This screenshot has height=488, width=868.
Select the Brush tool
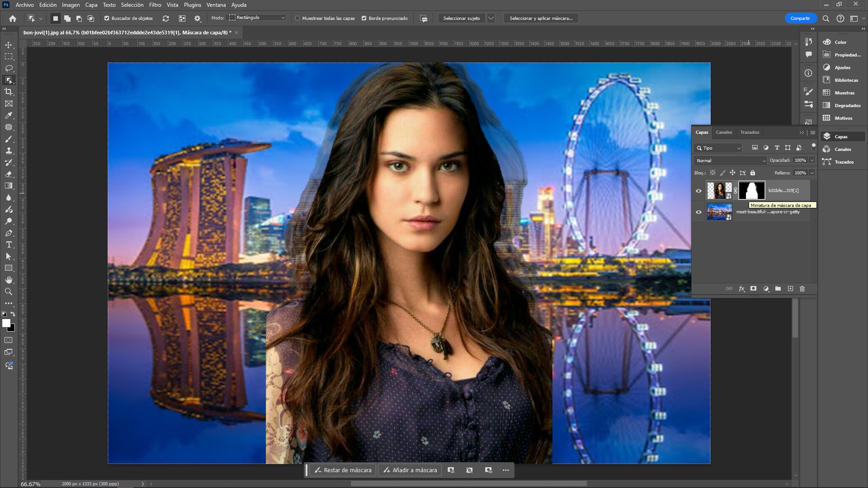coord(8,139)
